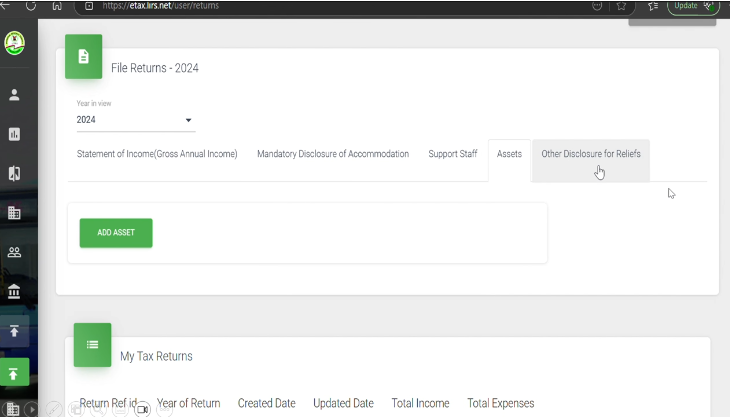Click the browser Update button
The height and width of the screenshot is (417, 730).
tap(692, 6)
